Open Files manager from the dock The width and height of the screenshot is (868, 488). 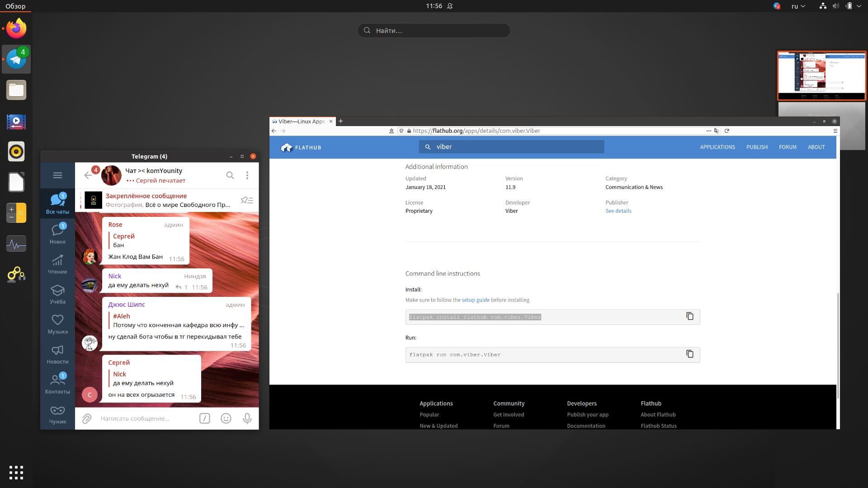point(16,90)
